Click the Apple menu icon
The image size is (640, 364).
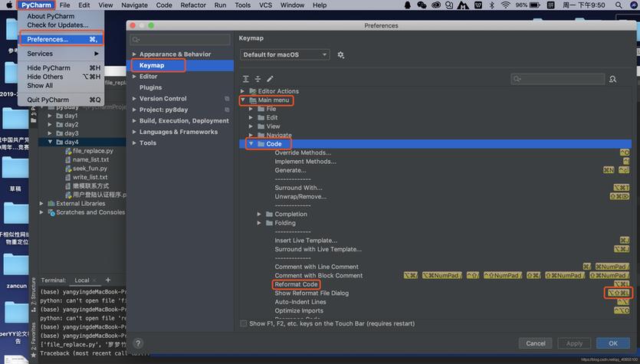coord(8,5)
